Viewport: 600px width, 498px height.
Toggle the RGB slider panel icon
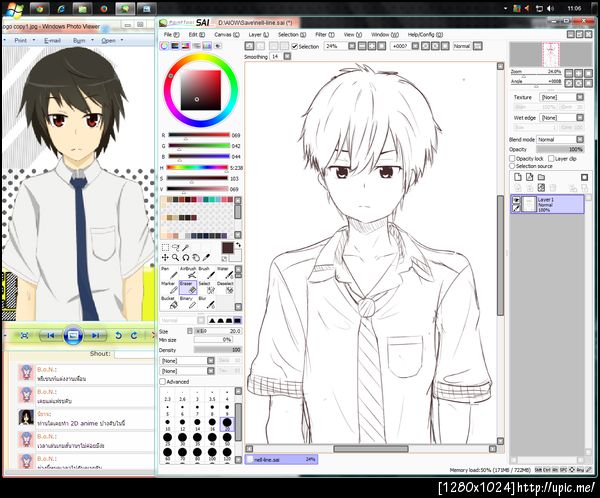175,46
